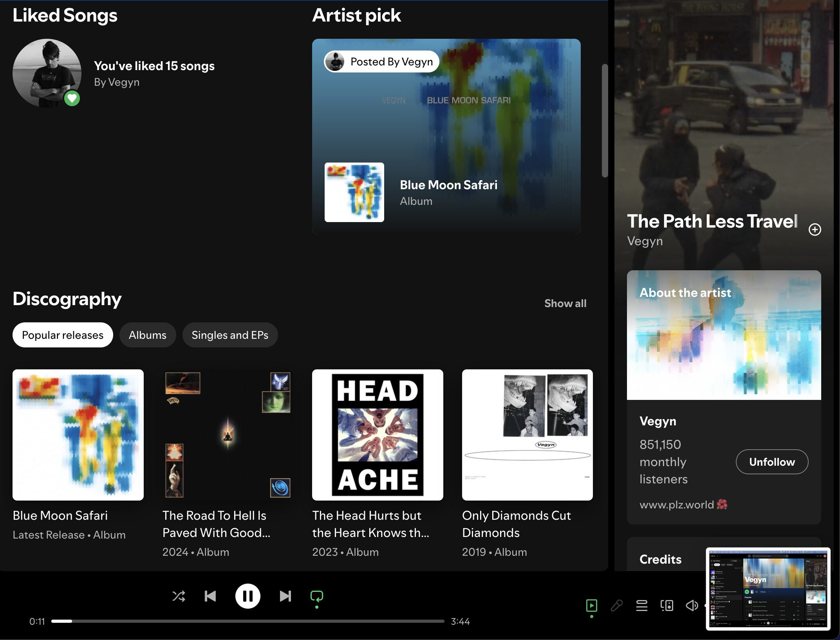The height and width of the screenshot is (640, 840).
Task: Open The Road To Hell Is Paved title
Action: click(217, 524)
